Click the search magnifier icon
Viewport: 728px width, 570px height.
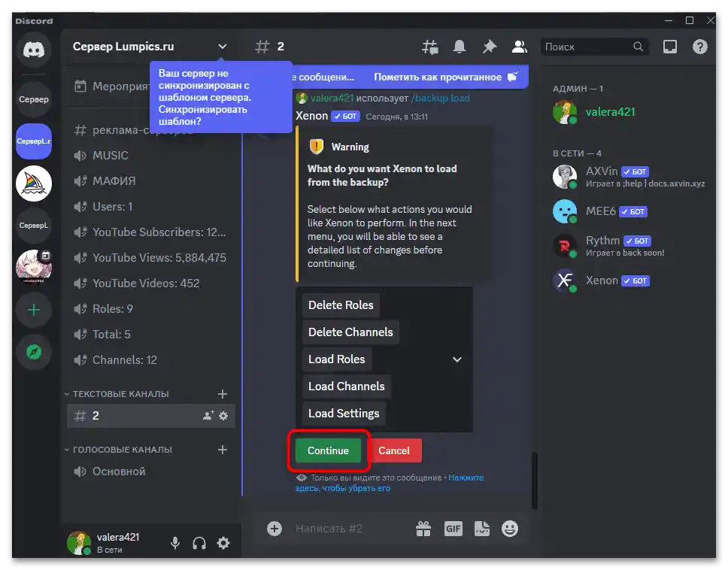638,47
